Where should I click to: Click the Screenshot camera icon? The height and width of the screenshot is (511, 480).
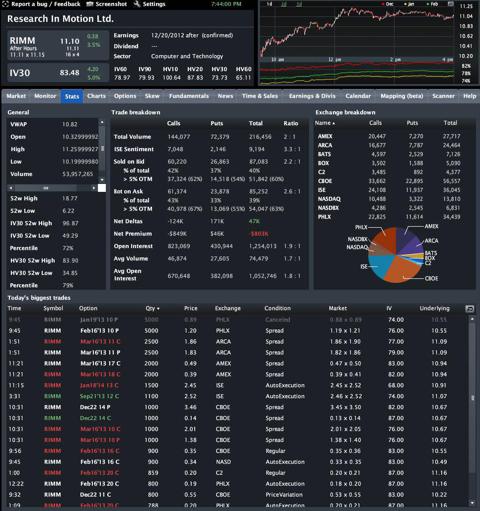point(90,4)
